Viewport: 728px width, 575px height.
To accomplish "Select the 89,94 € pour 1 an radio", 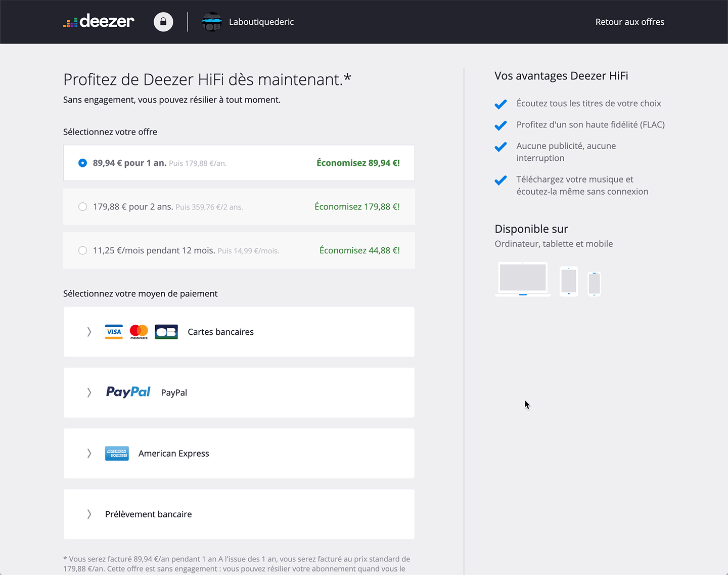I will pos(82,163).
